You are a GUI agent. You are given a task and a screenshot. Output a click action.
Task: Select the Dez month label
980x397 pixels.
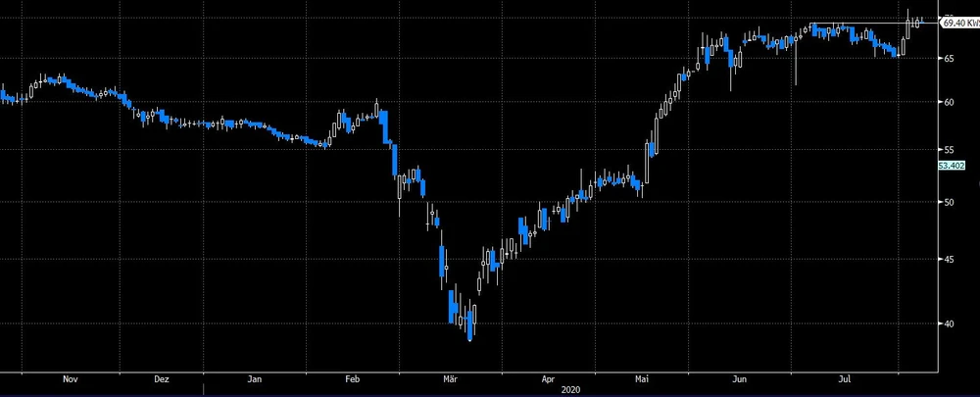(x=162, y=377)
